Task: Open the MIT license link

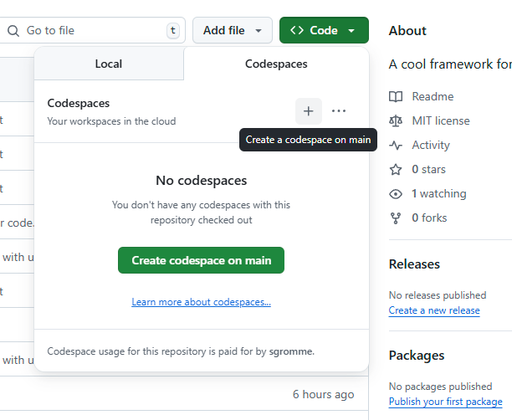Action: pos(440,120)
